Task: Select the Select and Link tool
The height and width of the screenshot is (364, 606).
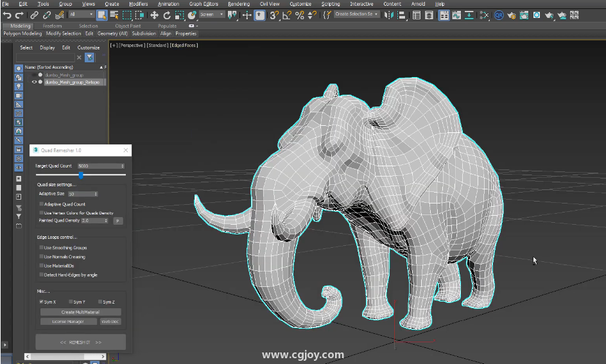Action: click(x=35, y=15)
